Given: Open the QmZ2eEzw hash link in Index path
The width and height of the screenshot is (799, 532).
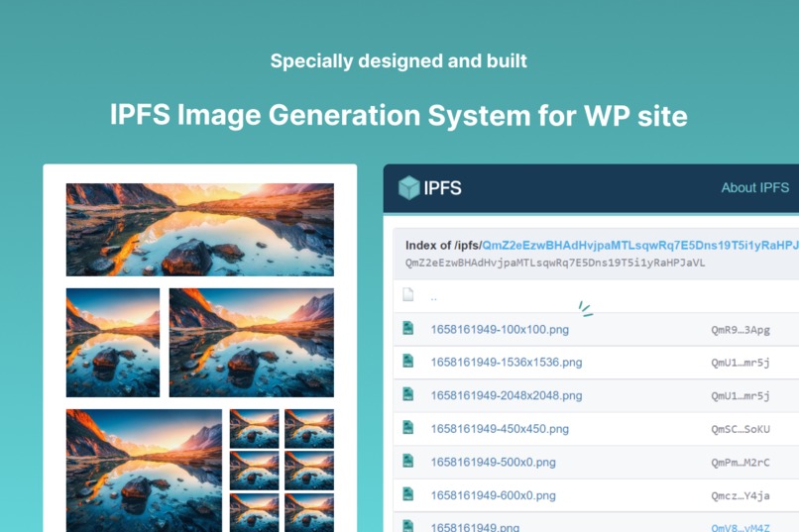Looking at the screenshot, I should [x=640, y=246].
